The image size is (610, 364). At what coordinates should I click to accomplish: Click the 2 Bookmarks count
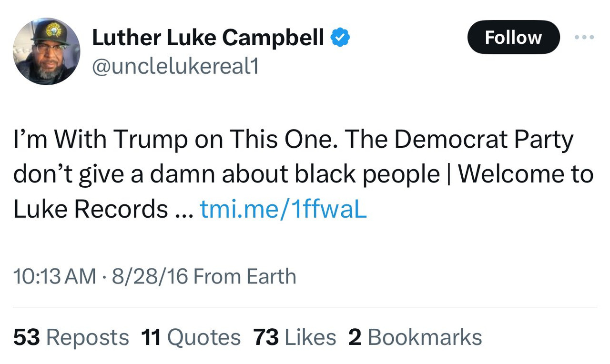pos(415,338)
